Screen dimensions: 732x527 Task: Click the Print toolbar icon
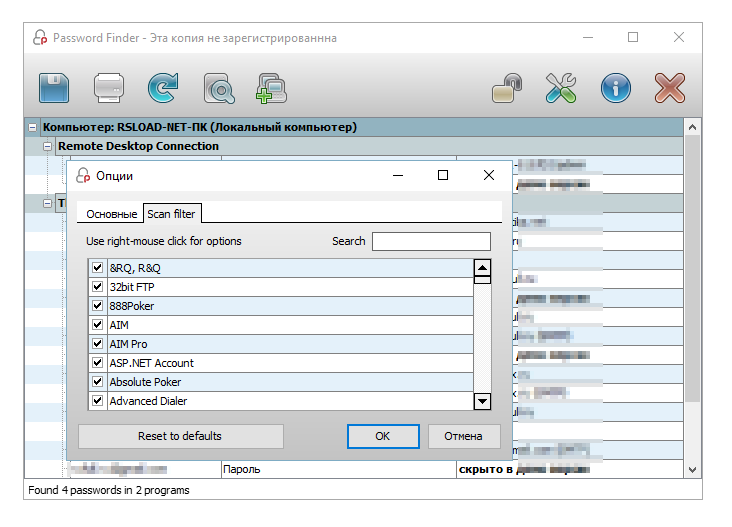click(109, 88)
